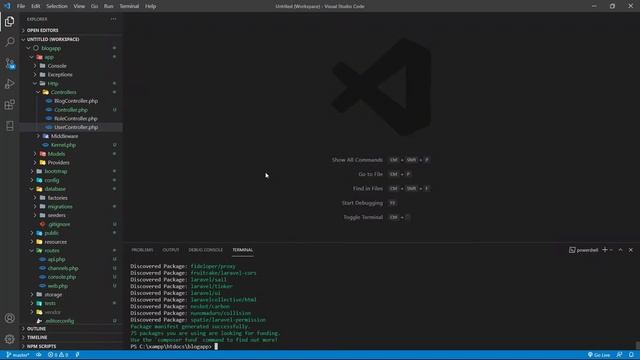Viewport: 640px width, 360px height.
Task: Switch to the Debug Console tab
Action: pos(205,250)
